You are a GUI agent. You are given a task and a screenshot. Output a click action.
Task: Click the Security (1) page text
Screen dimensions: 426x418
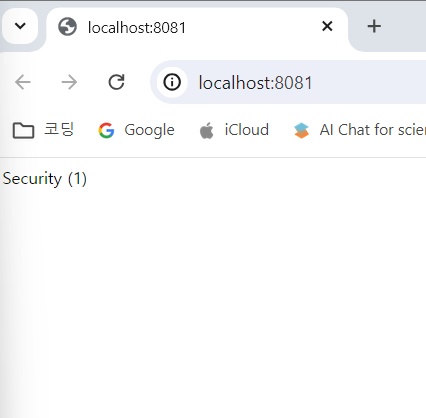[45, 179]
